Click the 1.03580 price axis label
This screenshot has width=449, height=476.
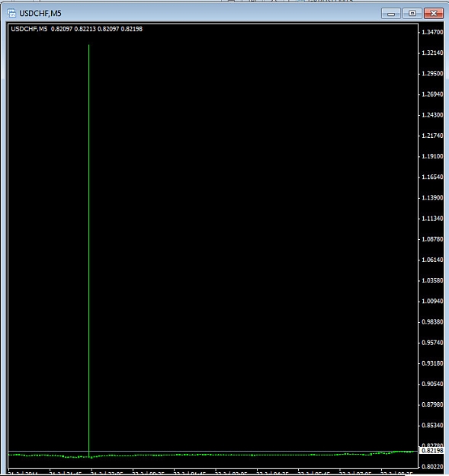pos(432,280)
